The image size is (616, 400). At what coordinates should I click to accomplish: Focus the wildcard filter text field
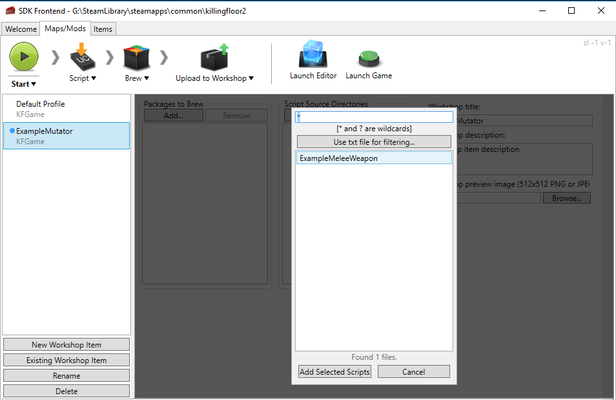click(x=374, y=117)
